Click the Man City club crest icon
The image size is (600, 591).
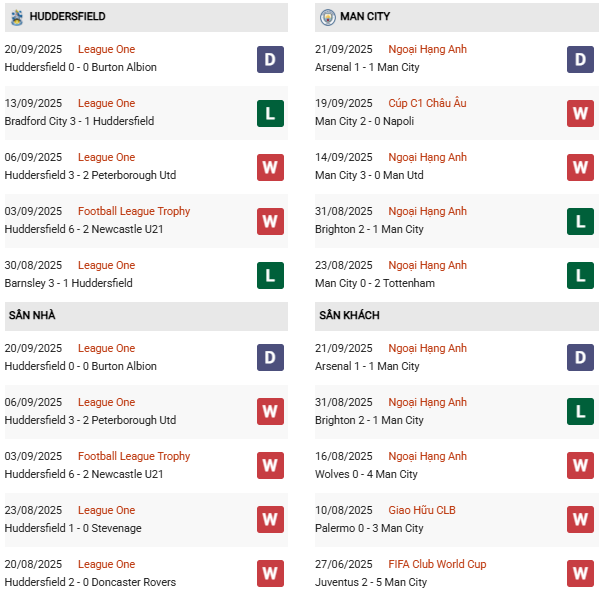tap(328, 17)
